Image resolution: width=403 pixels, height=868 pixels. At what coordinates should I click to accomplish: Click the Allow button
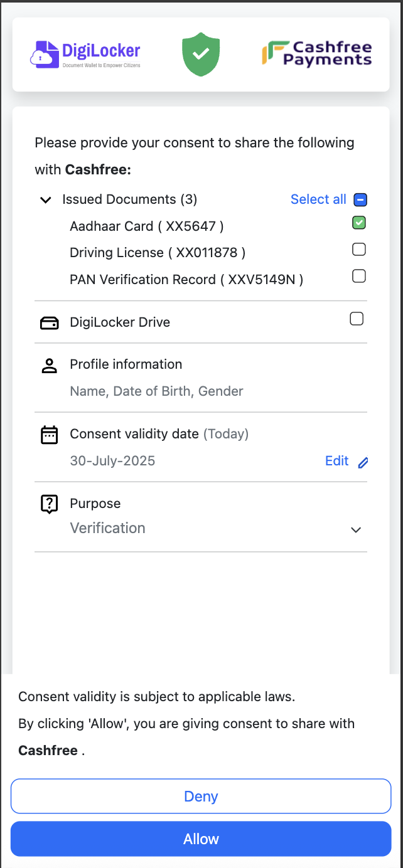(x=201, y=839)
